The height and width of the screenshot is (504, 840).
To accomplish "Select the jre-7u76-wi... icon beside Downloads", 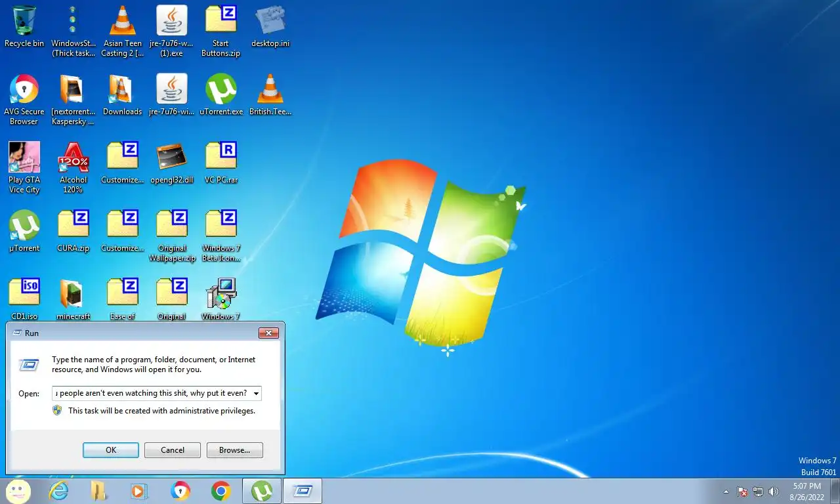I will pyautogui.click(x=172, y=95).
